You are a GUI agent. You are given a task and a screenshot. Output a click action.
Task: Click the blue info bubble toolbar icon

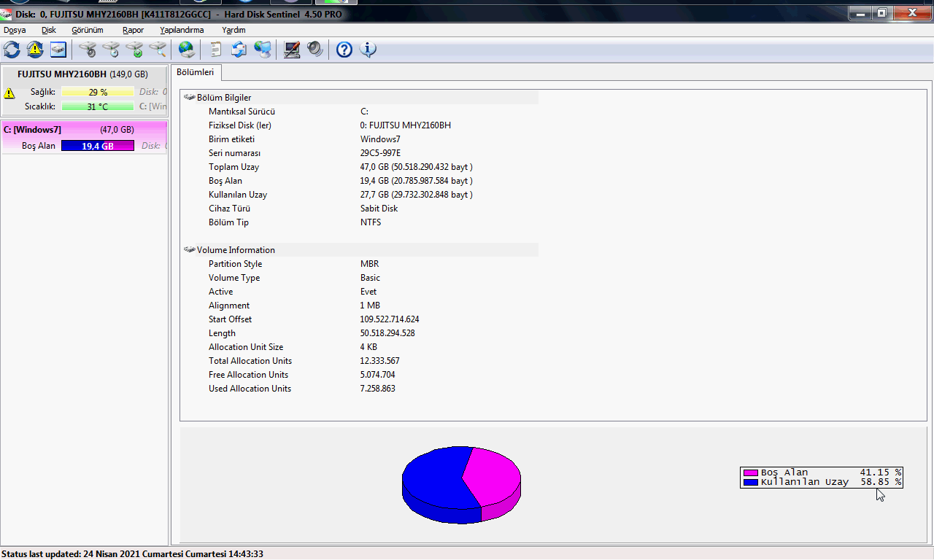tap(368, 50)
